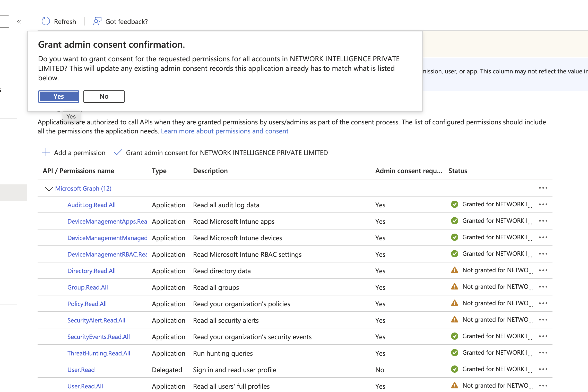The height and width of the screenshot is (392, 588).
Task: Click the warning icon in the Group.Read.All status
Action: tap(455, 287)
